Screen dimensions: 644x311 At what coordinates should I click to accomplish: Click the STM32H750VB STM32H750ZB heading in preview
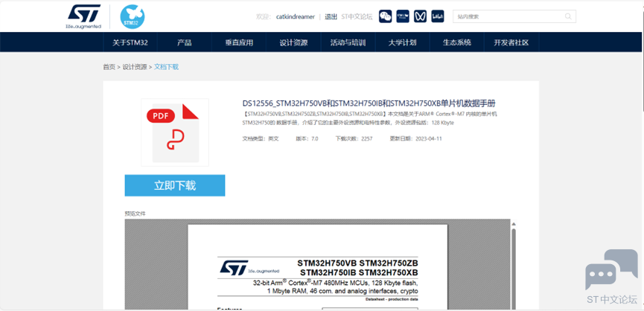(x=357, y=263)
